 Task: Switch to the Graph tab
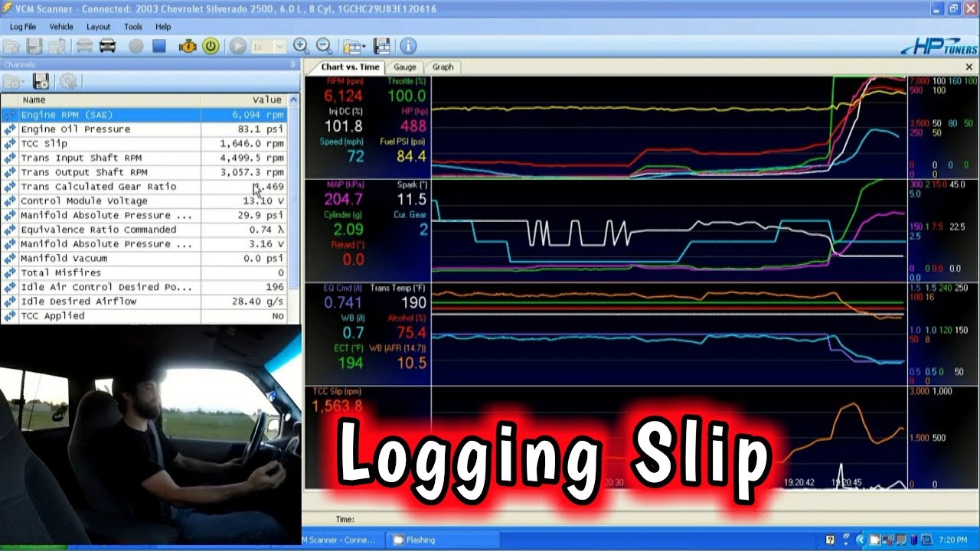(x=443, y=67)
